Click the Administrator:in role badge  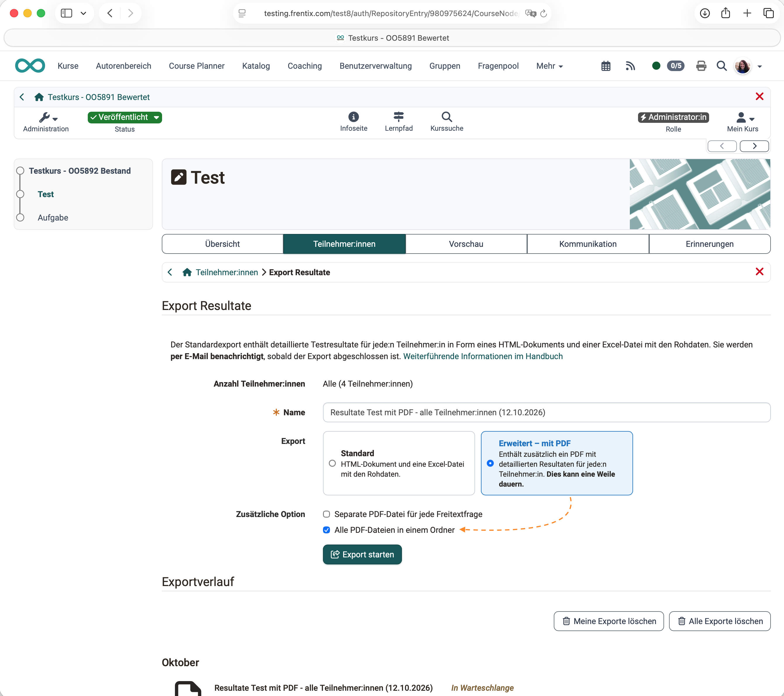pyautogui.click(x=673, y=117)
